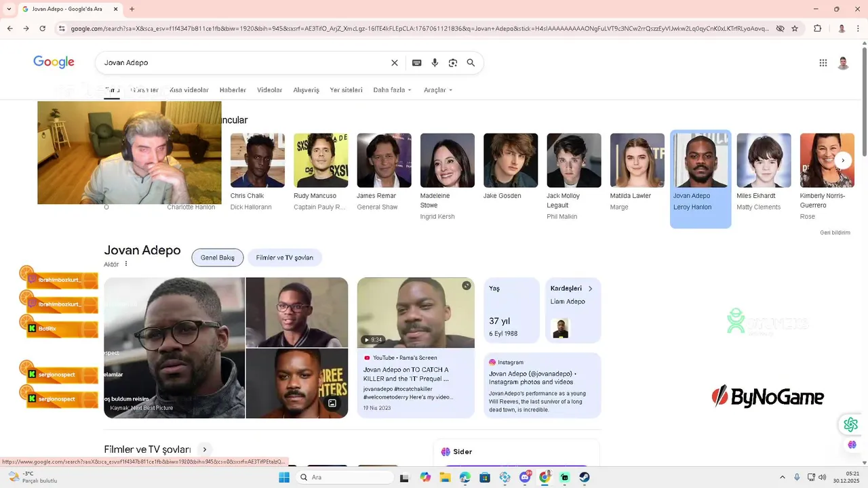Expand Filmler ve TV şovları chevron
Image resolution: width=868 pixels, height=488 pixels.
[204, 449]
